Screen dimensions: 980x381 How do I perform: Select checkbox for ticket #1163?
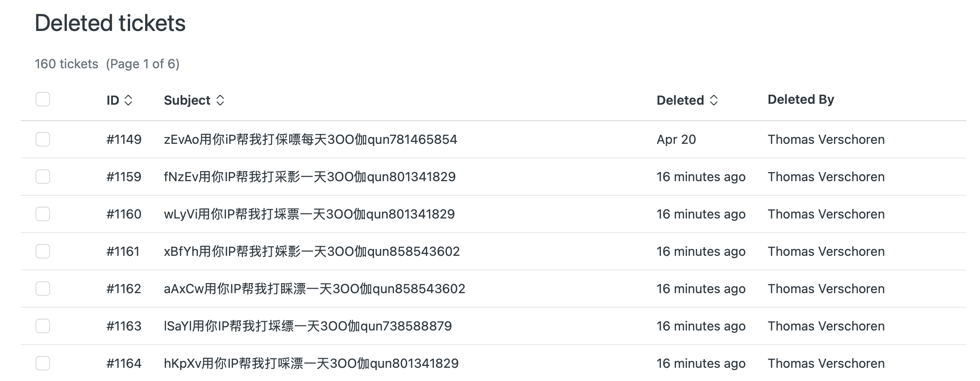pos(43,326)
